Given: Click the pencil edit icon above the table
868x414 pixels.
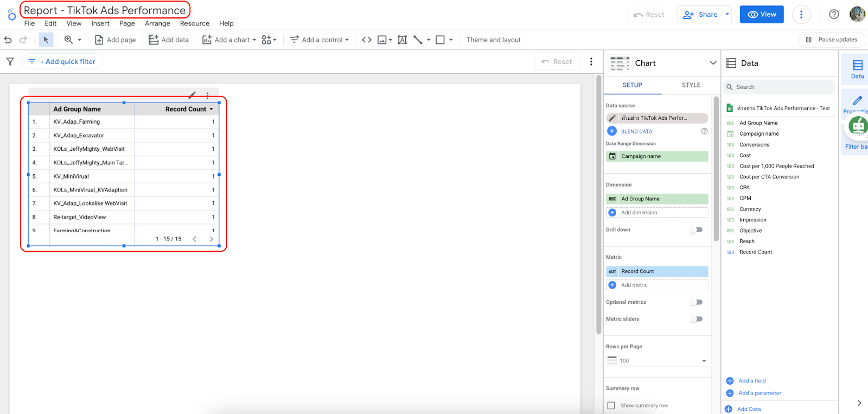Looking at the screenshot, I should 192,95.
